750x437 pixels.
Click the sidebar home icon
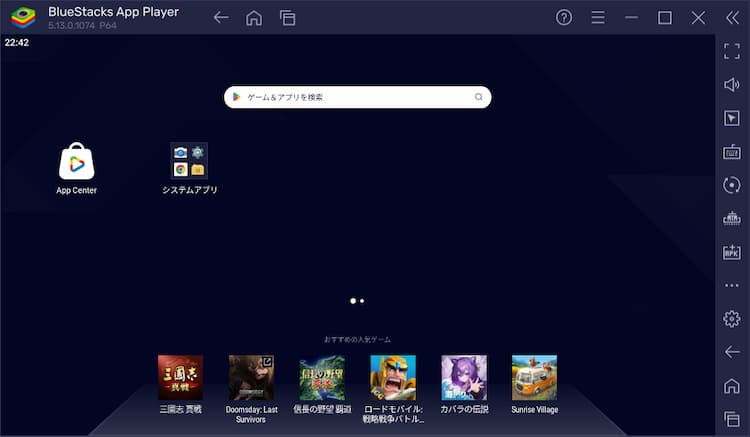pyautogui.click(x=732, y=385)
